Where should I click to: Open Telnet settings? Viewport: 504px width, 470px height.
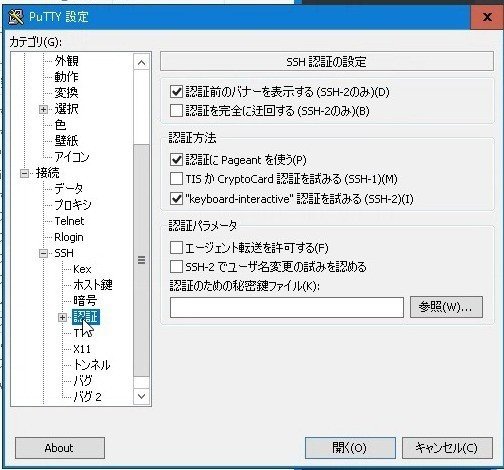(x=69, y=221)
